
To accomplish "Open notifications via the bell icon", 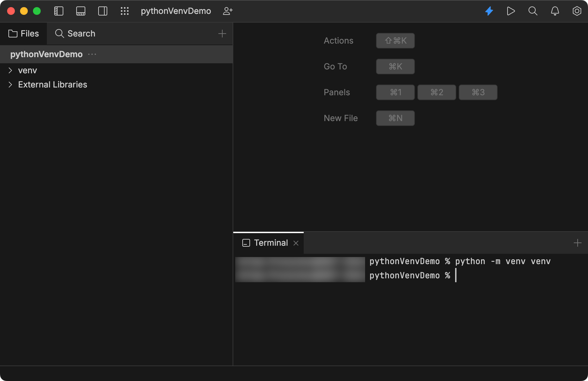I will tap(555, 11).
